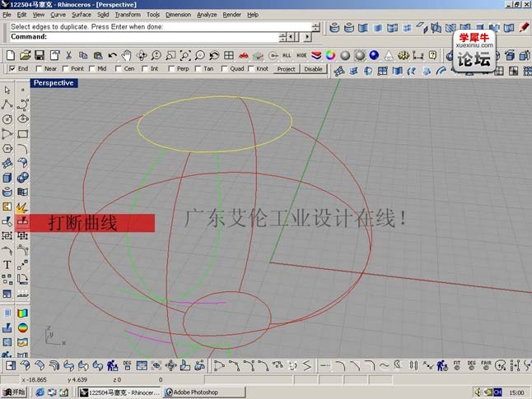Undo the last action with the undo arrow
Viewport: 532px width, 399px height.
click(x=112, y=55)
